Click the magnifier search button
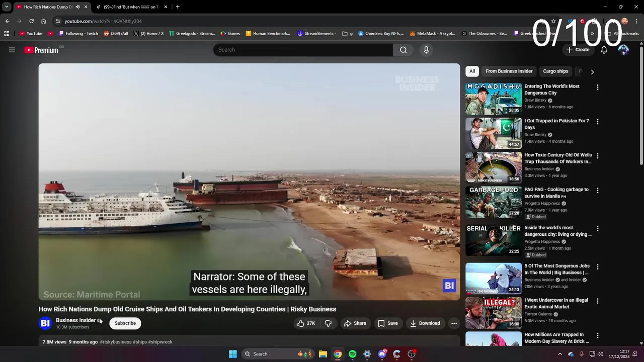644x362 pixels. point(404,50)
